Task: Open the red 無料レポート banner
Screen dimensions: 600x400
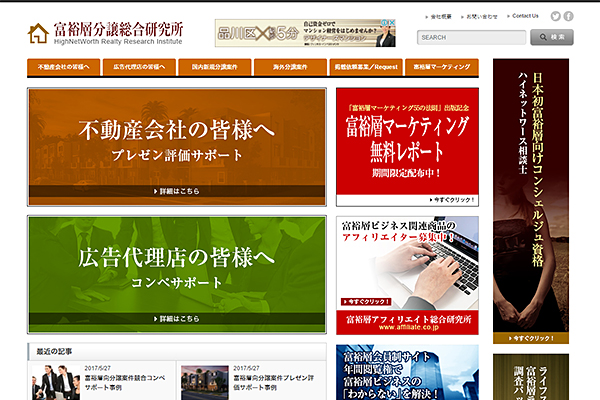Action: tap(407, 146)
